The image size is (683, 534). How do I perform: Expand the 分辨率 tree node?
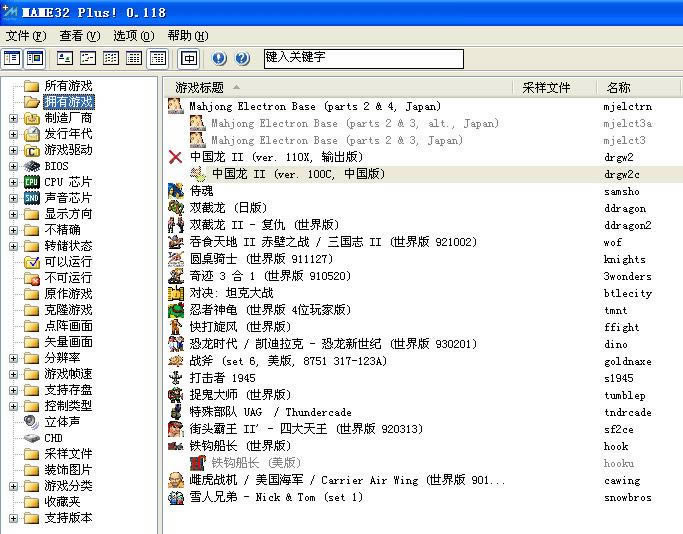[13, 358]
